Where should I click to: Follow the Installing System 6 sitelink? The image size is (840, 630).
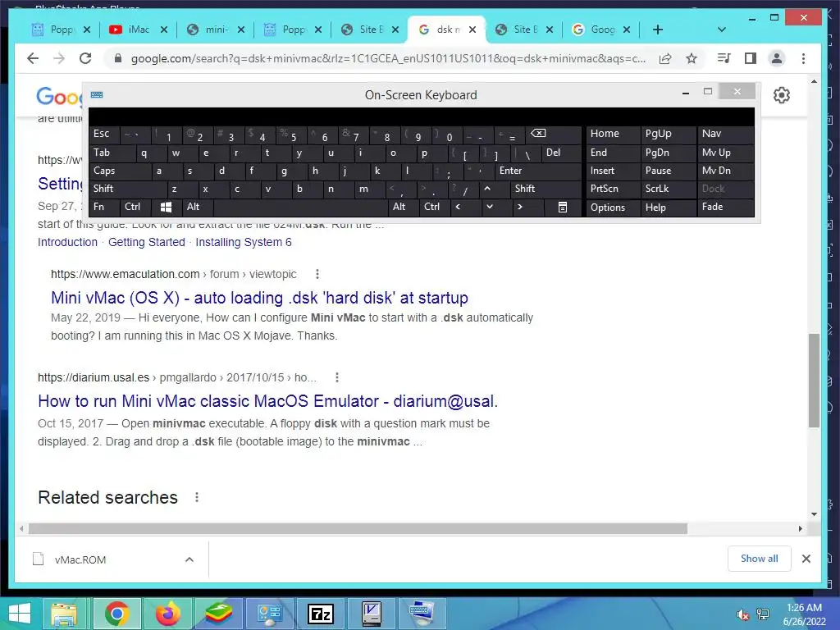click(x=243, y=242)
